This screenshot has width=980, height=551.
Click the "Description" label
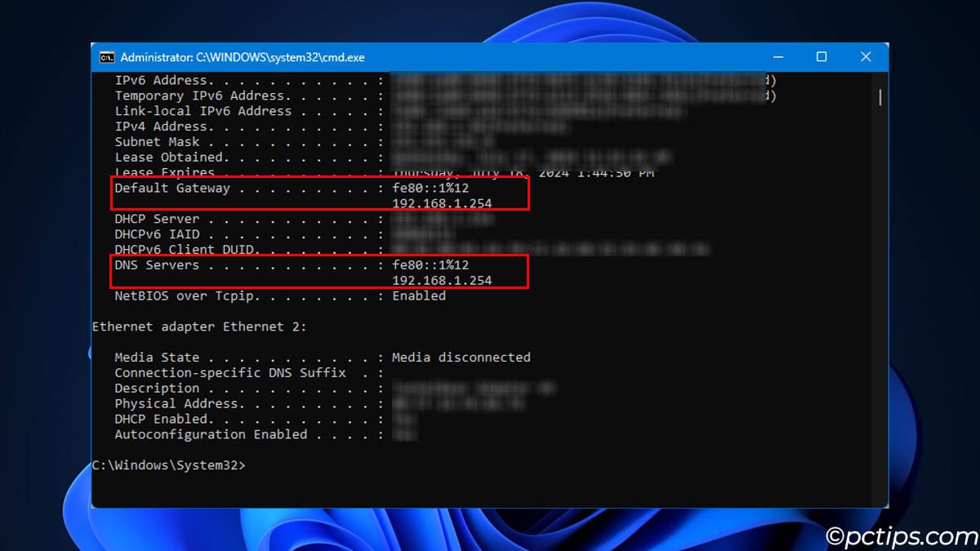point(157,389)
